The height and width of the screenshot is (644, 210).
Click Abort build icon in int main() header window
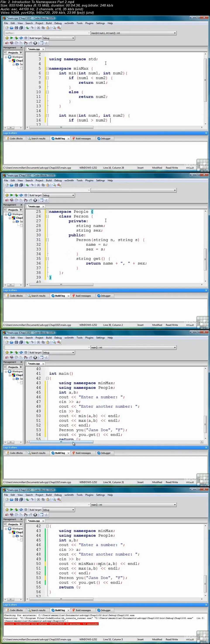[26, 352]
